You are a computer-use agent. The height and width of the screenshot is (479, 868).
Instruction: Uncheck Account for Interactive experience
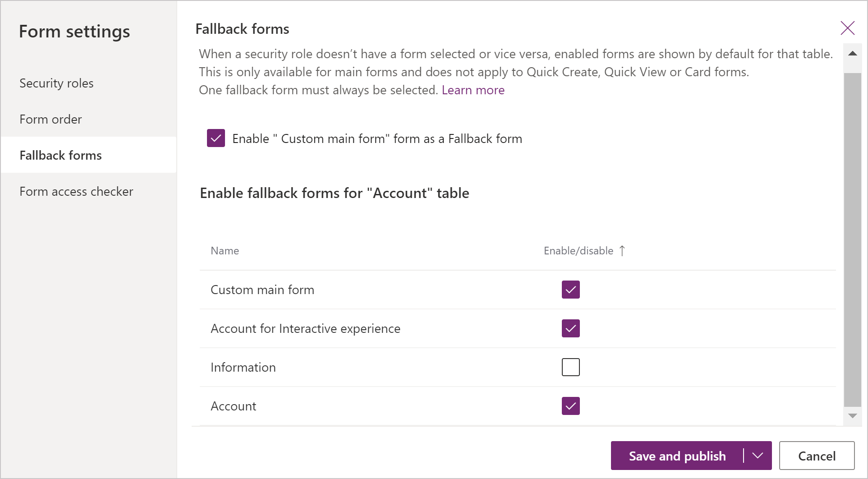[570, 328]
